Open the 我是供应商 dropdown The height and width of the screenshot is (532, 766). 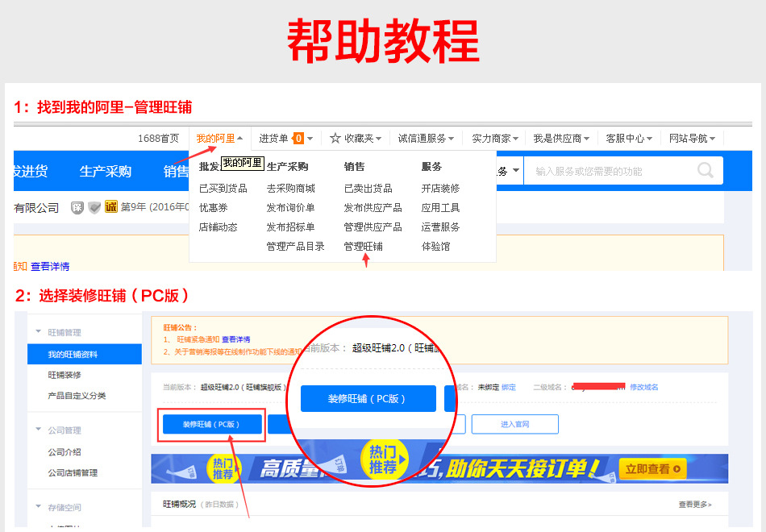pos(561,139)
